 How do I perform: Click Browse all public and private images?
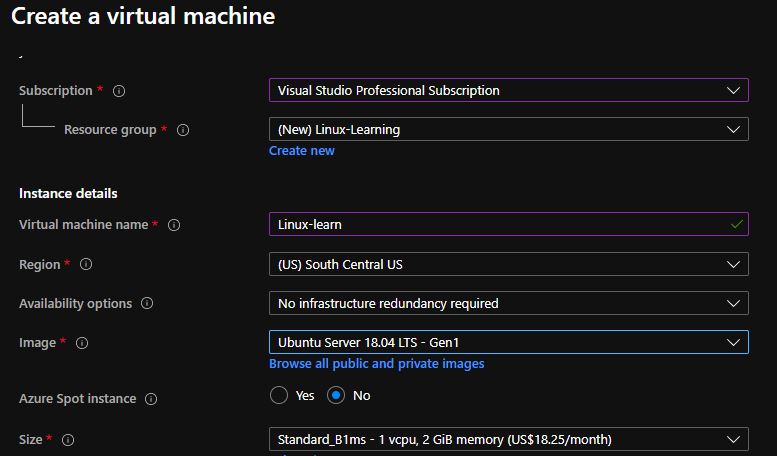[x=377, y=364]
